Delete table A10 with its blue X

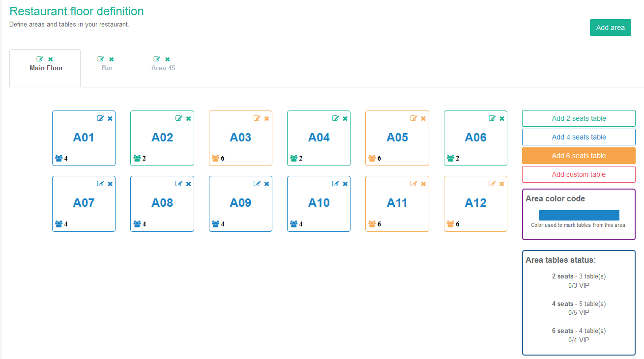pos(345,184)
